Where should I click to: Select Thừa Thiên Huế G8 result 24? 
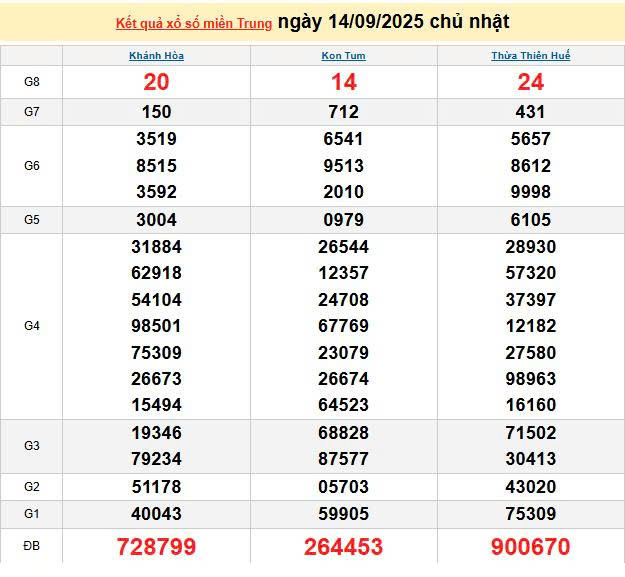coord(531,82)
